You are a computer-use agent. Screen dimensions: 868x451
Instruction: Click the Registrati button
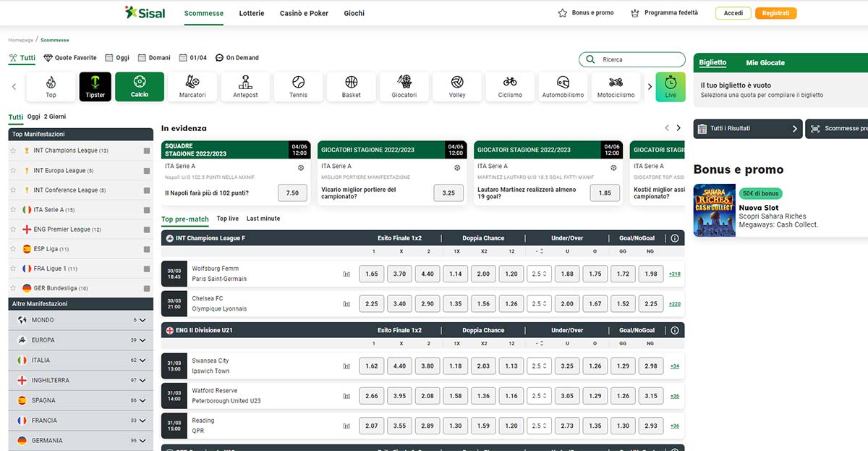(x=775, y=13)
